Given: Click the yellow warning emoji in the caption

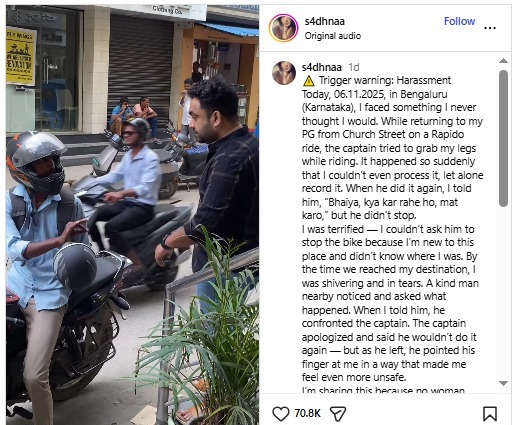Looking at the screenshot, I should [x=309, y=81].
